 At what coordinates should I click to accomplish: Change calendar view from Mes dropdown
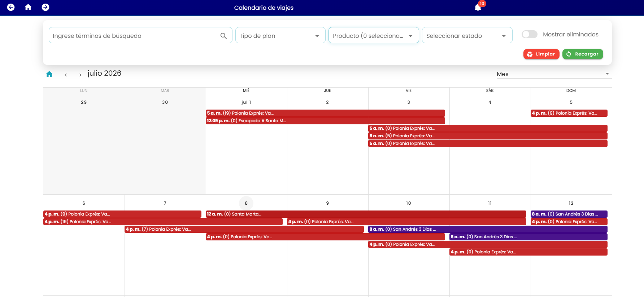[x=554, y=74]
